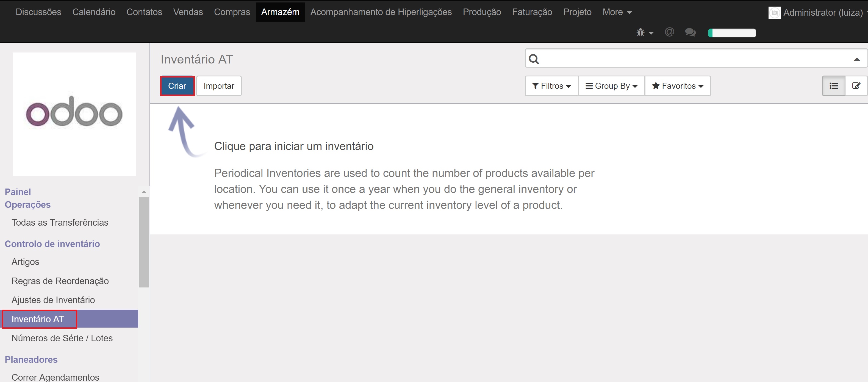This screenshot has width=868, height=382.
Task: Click the Importar button
Action: [x=219, y=86]
